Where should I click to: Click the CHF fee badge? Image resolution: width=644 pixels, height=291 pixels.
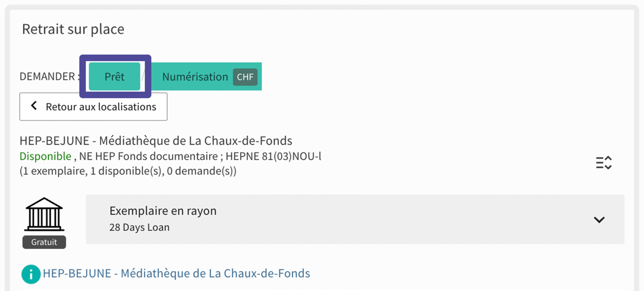point(245,77)
